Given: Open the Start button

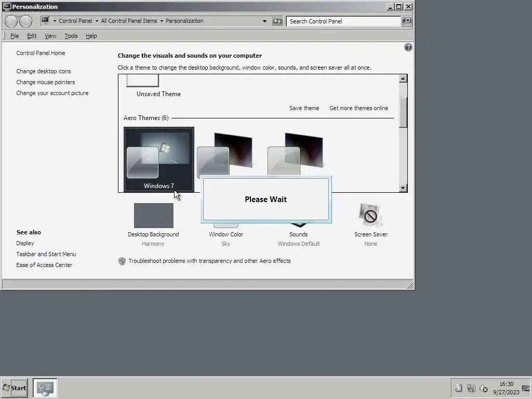Looking at the screenshot, I should click(14, 388).
